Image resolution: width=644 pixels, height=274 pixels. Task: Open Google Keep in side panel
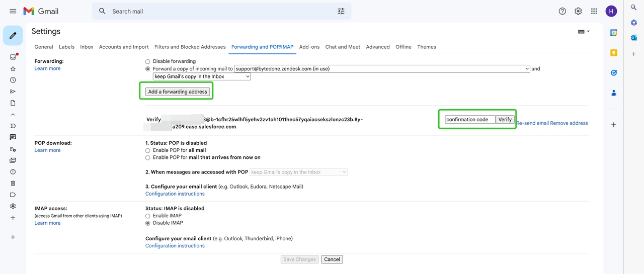pyautogui.click(x=614, y=53)
